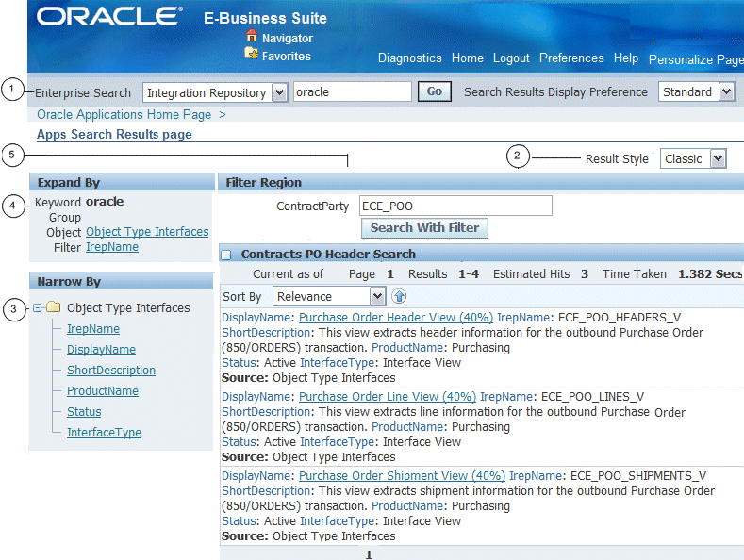744x560 pixels.
Task: Click the Search With Filter button
Action: (x=424, y=228)
